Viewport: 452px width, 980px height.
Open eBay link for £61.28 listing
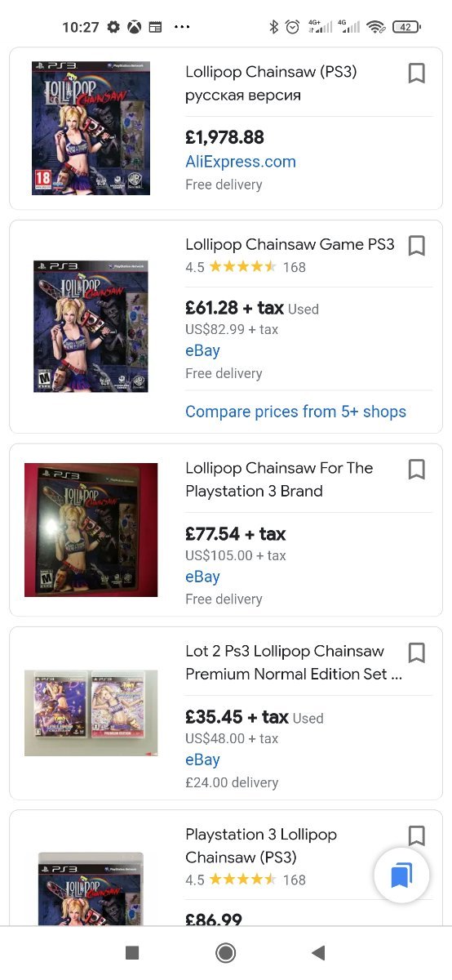click(202, 351)
